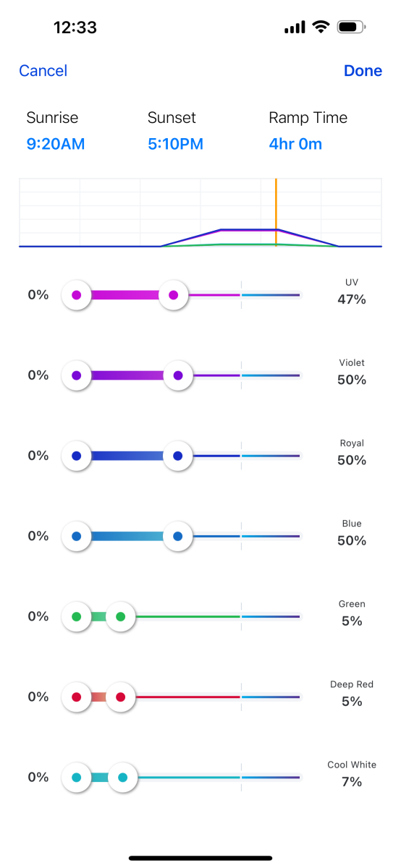The width and height of the screenshot is (401, 868).
Task: Open the Sunrise time 9:20AM picker
Action: coord(56,144)
